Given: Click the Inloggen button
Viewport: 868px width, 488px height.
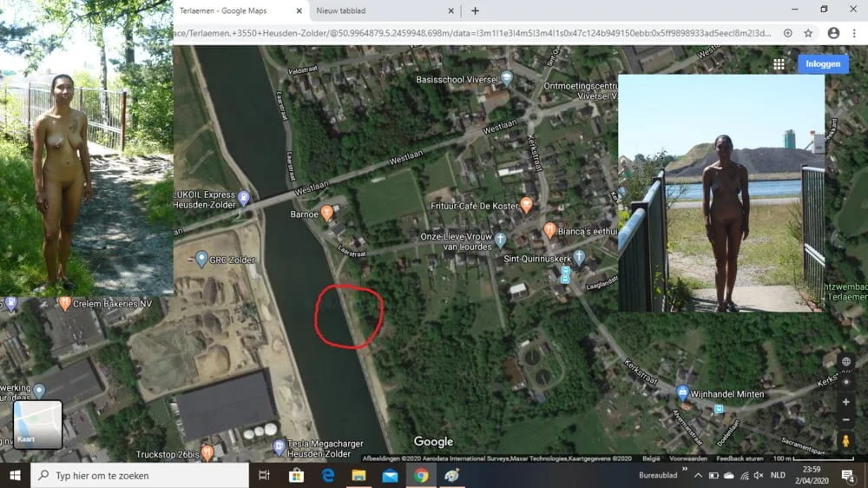Looking at the screenshot, I should tap(823, 63).
